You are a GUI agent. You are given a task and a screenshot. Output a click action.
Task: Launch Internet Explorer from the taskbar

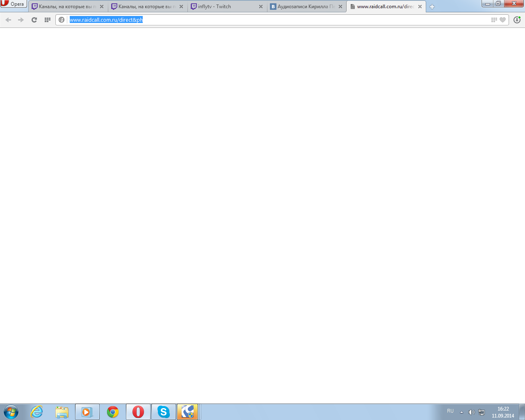pyautogui.click(x=37, y=412)
